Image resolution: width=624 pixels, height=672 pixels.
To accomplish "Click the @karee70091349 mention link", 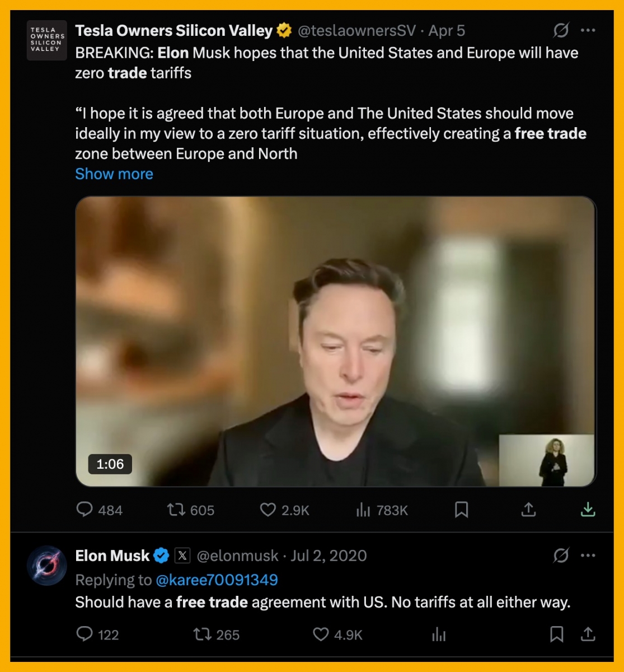I will point(217,580).
